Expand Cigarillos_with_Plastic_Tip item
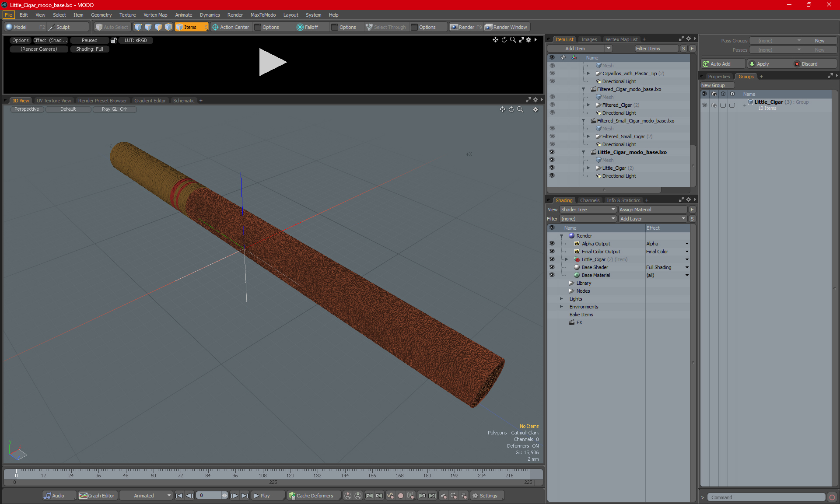 click(589, 73)
